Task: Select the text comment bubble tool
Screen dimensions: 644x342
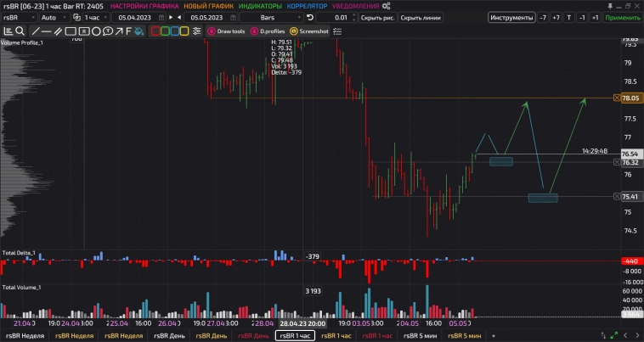Action: point(108,31)
